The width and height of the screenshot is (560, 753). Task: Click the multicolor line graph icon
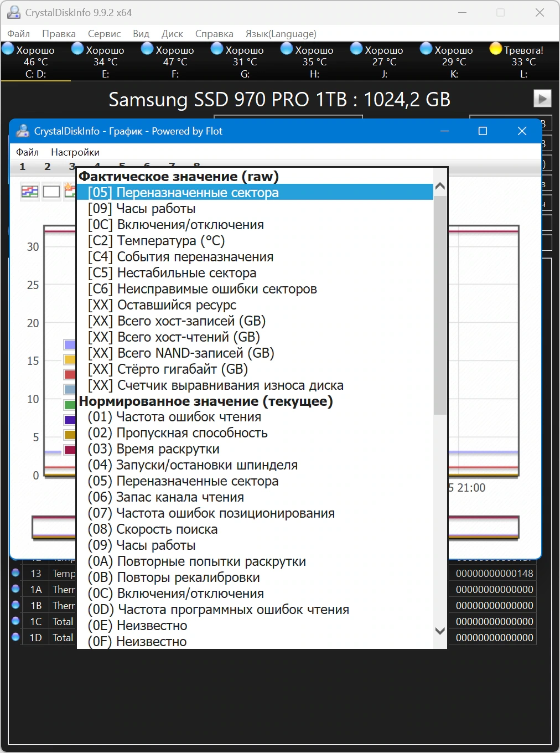pyautogui.click(x=30, y=192)
